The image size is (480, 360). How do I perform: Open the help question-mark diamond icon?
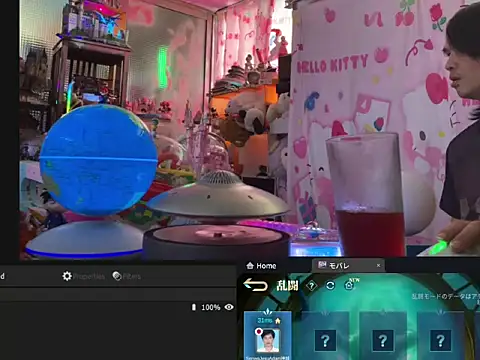tap(311, 286)
